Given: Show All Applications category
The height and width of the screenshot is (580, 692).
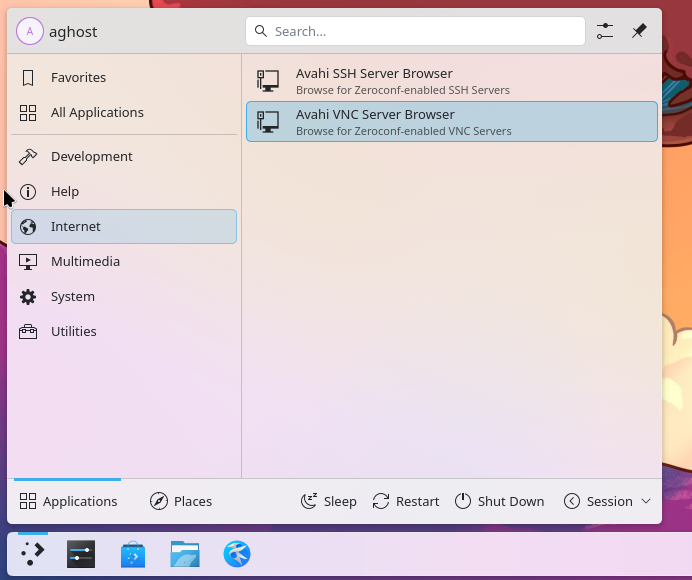Looking at the screenshot, I should [124, 113].
